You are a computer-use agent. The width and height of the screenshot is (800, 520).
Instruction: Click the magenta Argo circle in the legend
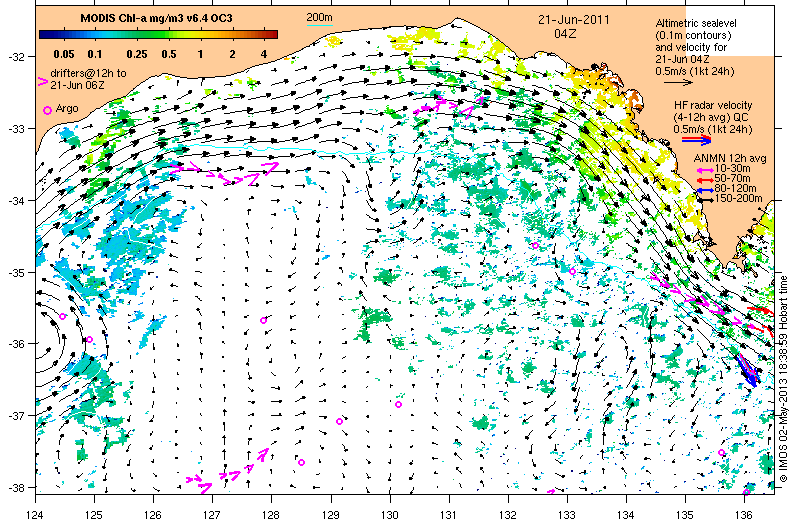tap(47, 110)
